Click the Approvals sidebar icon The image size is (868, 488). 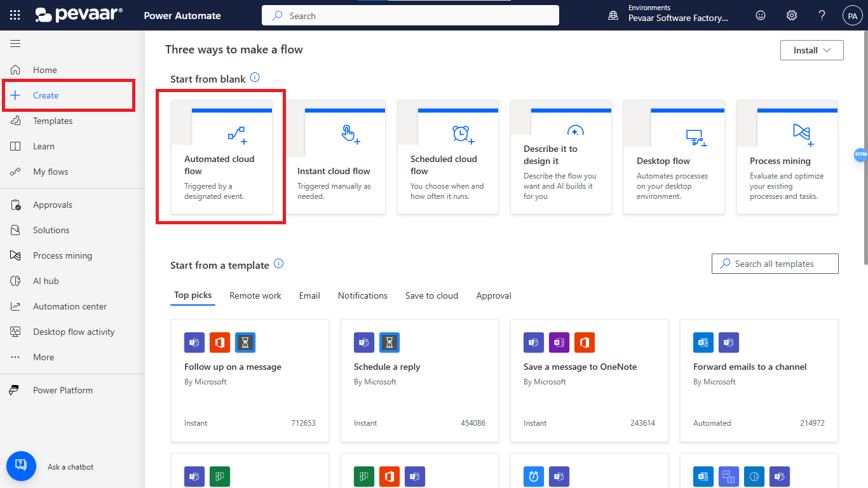click(x=16, y=205)
